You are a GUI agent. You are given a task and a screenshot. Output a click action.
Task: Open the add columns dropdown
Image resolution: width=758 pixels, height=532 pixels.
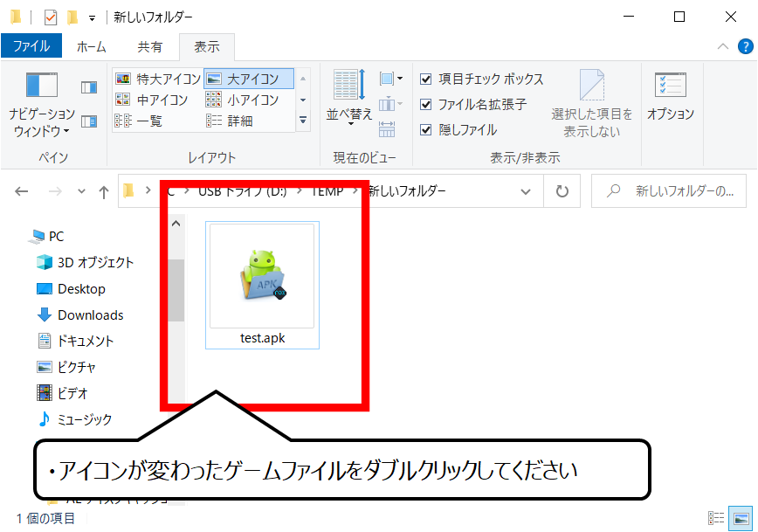(x=391, y=103)
